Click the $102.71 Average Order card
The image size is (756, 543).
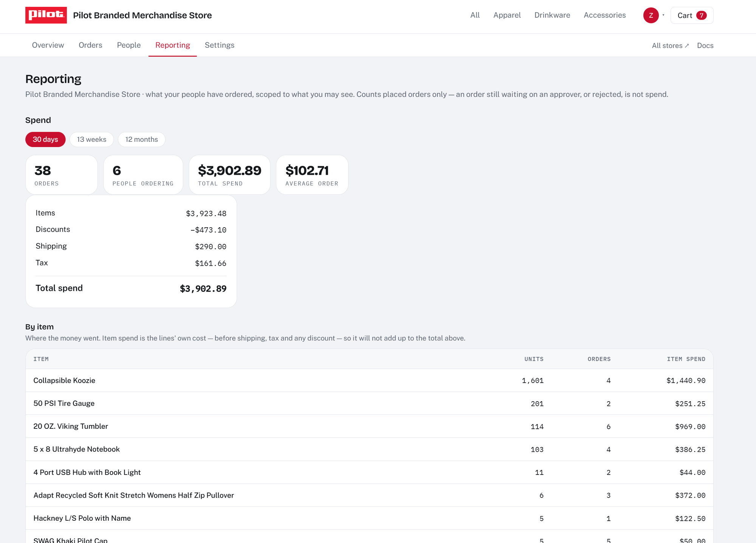312,175
